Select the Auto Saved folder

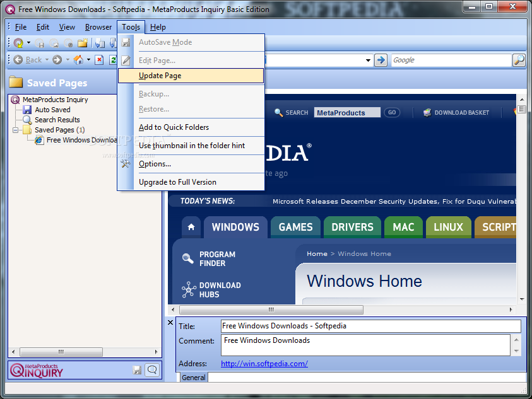click(52, 110)
